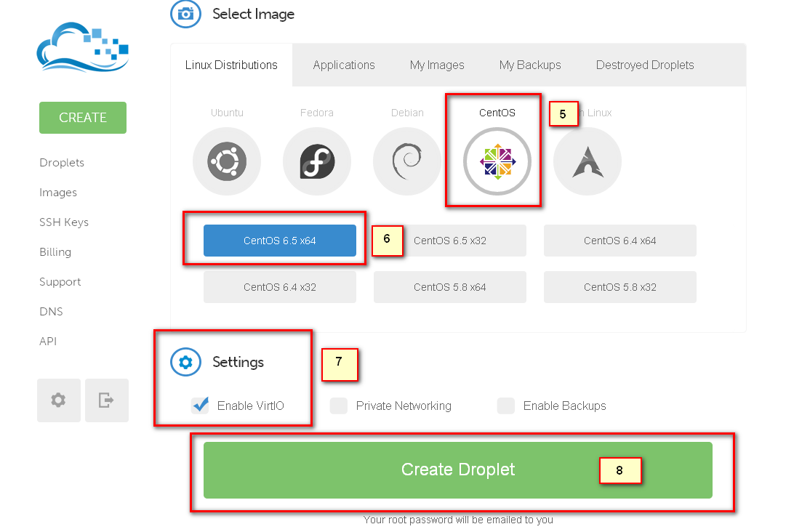Open the Billing sidebar link
The width and height of the screenshot is (786, 532).
(x=55, y=252)
